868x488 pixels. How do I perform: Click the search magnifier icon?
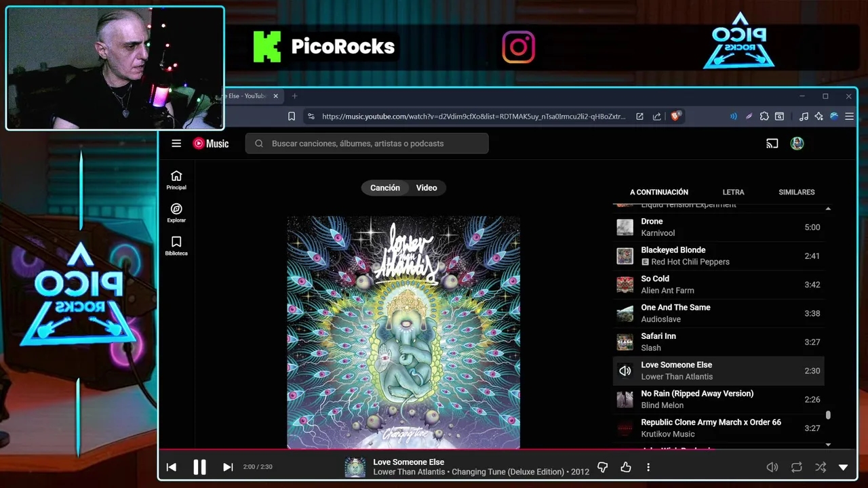click(259, 144)
